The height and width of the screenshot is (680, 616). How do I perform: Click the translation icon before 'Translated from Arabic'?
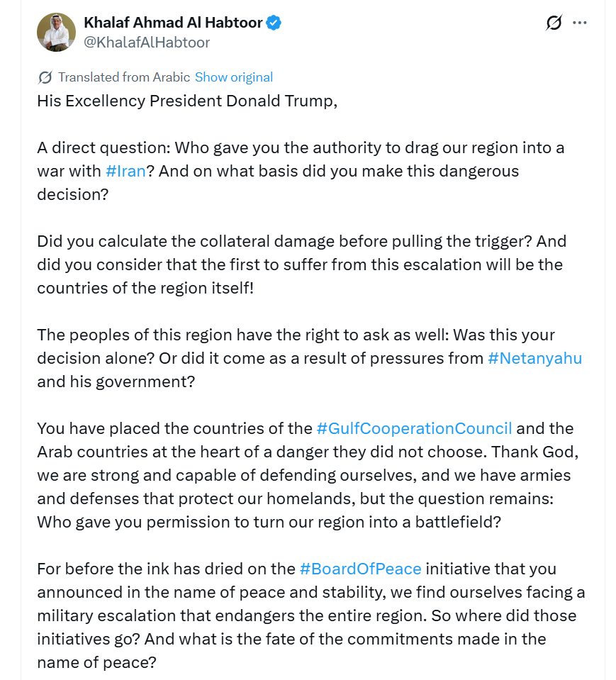(45, 77)
